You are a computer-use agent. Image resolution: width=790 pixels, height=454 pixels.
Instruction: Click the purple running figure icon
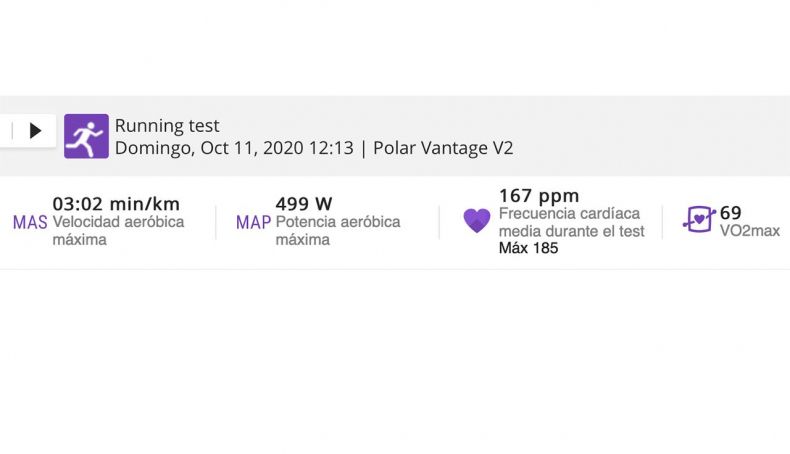tap(86, 136)
